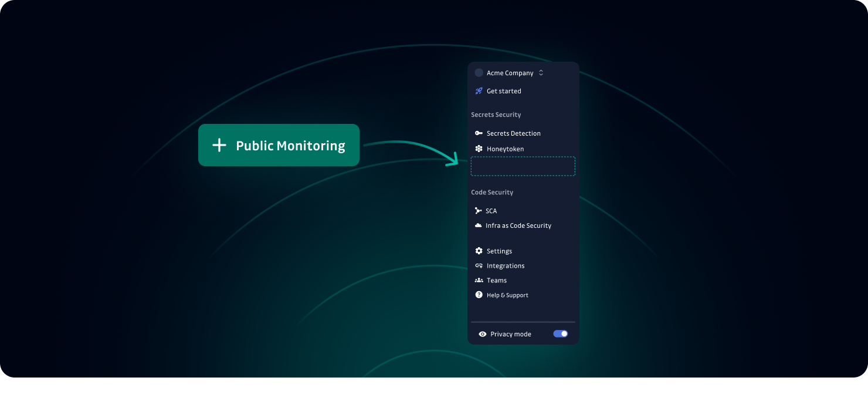Screen dimensions: 868x401
Task: Click the Acme Company avatar circle
Action: pyautogui.click(x=479, y=73)
